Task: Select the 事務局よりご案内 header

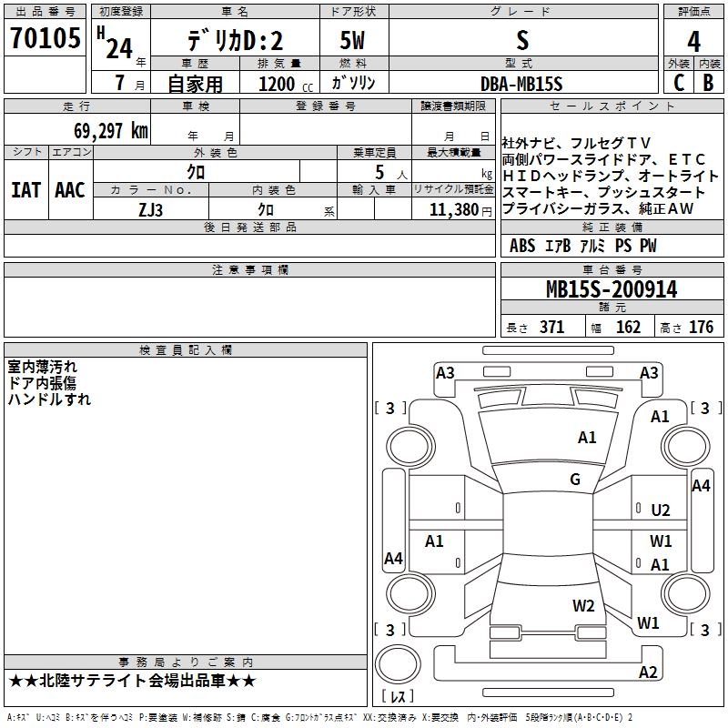Action: 186,662
